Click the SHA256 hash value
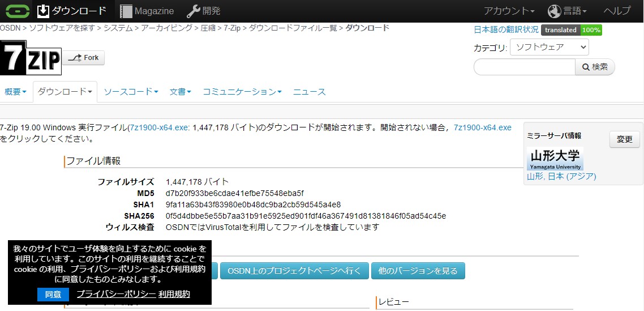Viewport: 644px width, 311px height. [306, 216]
